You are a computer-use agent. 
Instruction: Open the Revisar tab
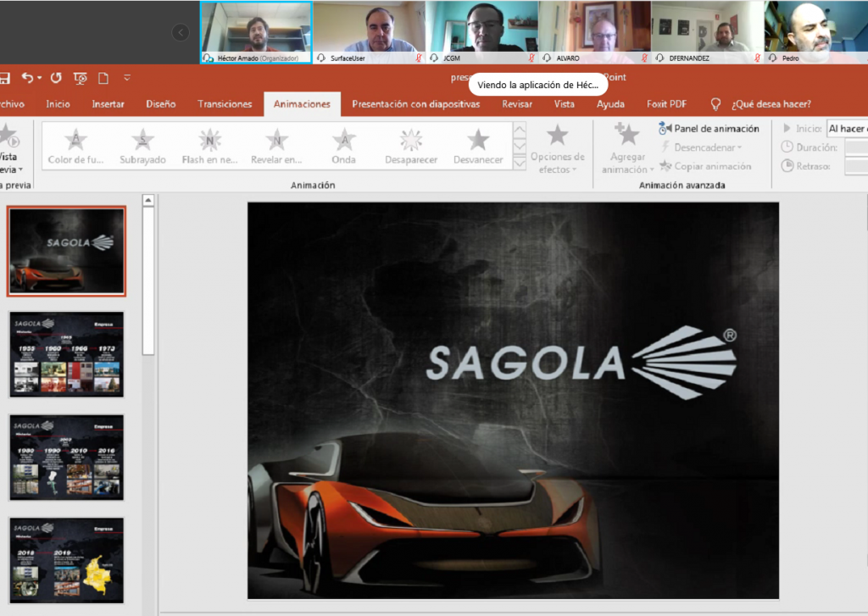[517, 104]
